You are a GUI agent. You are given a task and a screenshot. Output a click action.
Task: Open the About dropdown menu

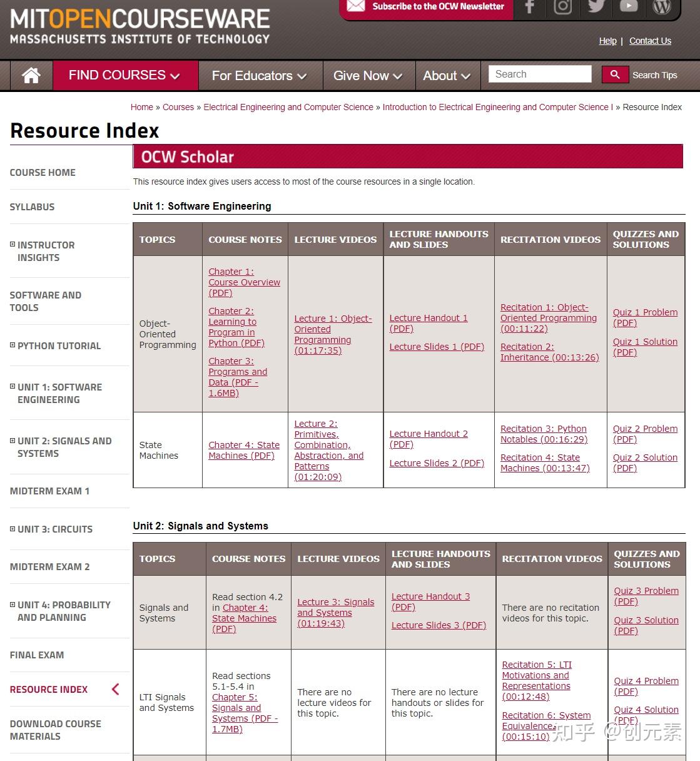point(447,76)
